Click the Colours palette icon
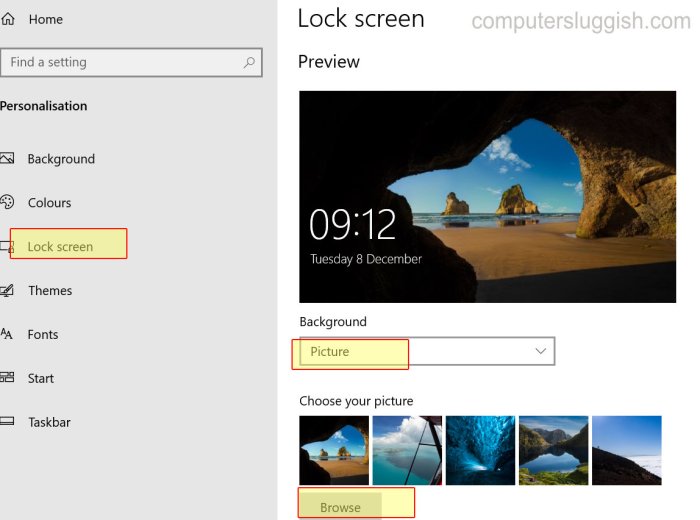 pyautogui.click(x=7, y=202)
